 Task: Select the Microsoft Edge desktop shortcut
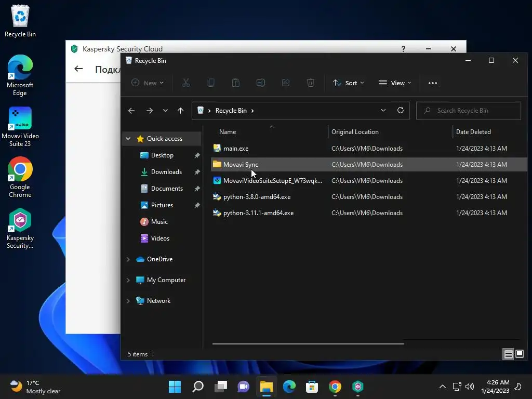pos(20,75)
